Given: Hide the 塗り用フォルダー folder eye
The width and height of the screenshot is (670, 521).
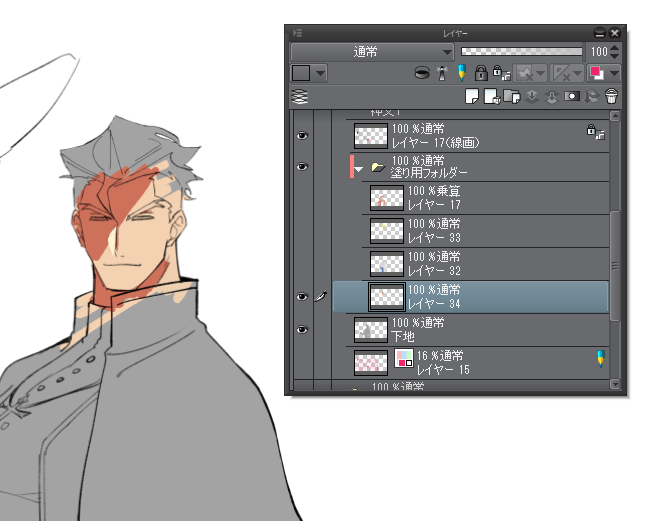Looking at the screenshot, I should click(x=302, y=167).
